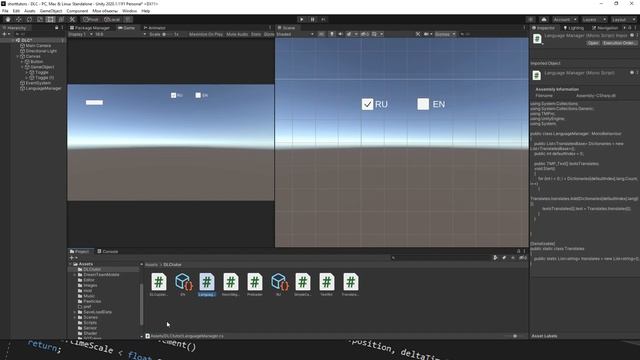
Task: Select the Translate script asset
Action: coord(351,284)
